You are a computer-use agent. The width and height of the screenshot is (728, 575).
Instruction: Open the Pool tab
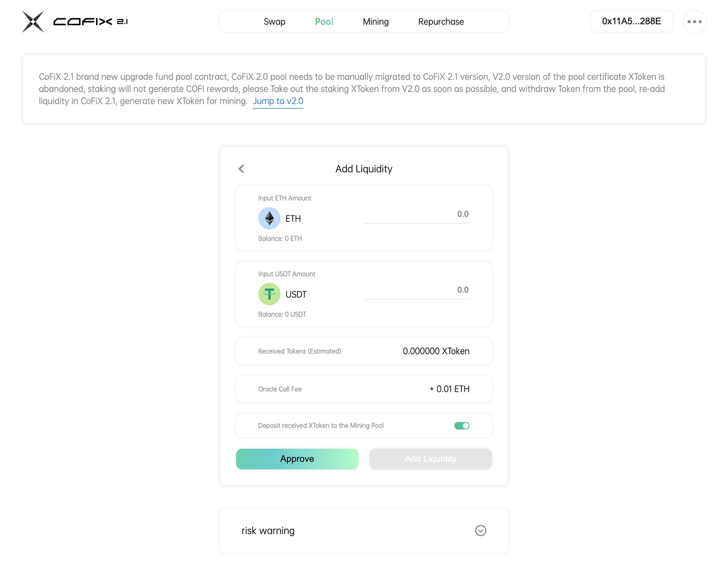click(x=324, y=22)
